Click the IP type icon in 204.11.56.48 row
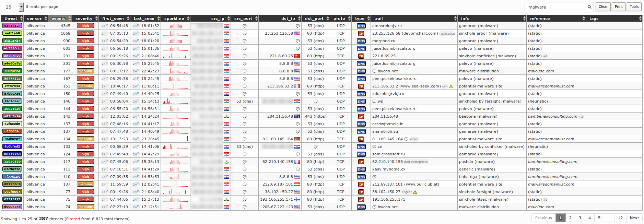Viewport: 644px width, 224px height. pos(361,117)
